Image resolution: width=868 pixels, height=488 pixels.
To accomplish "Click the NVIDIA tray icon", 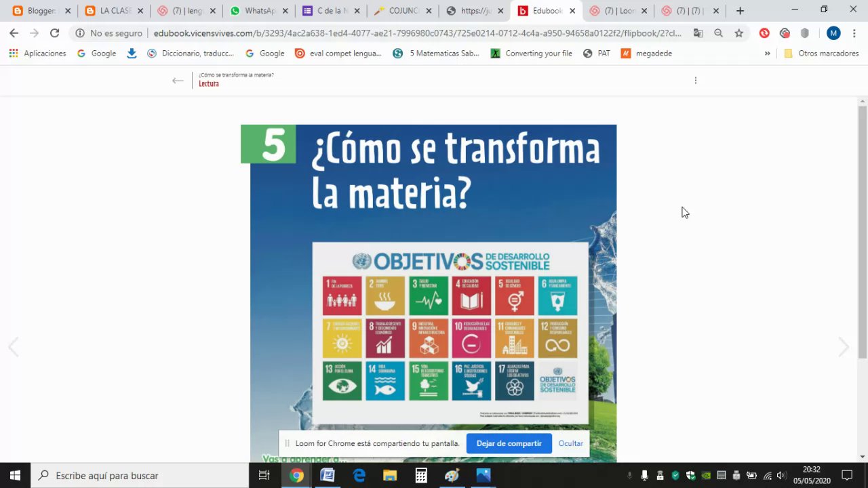I will click(706, 475).
